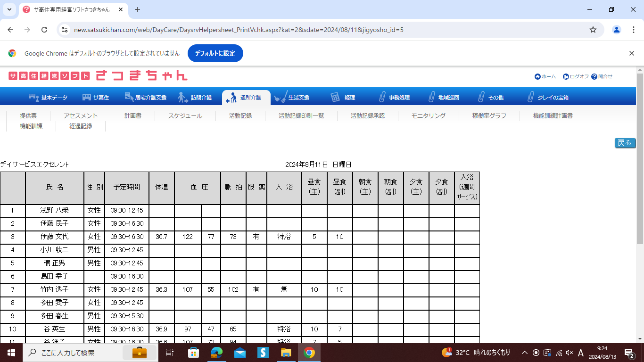Click the ホーム link at top
This screenshot has width=644, height=362.
click(545, 76)
